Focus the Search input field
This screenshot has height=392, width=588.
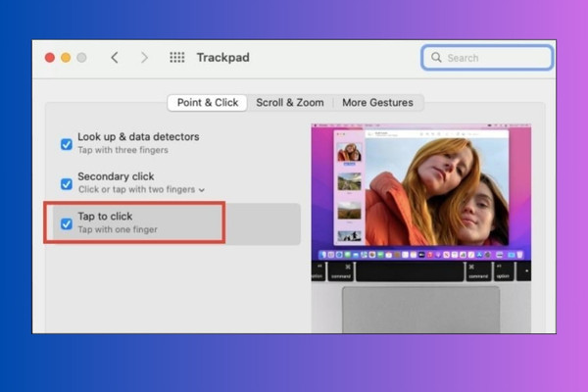pos(487,58)
